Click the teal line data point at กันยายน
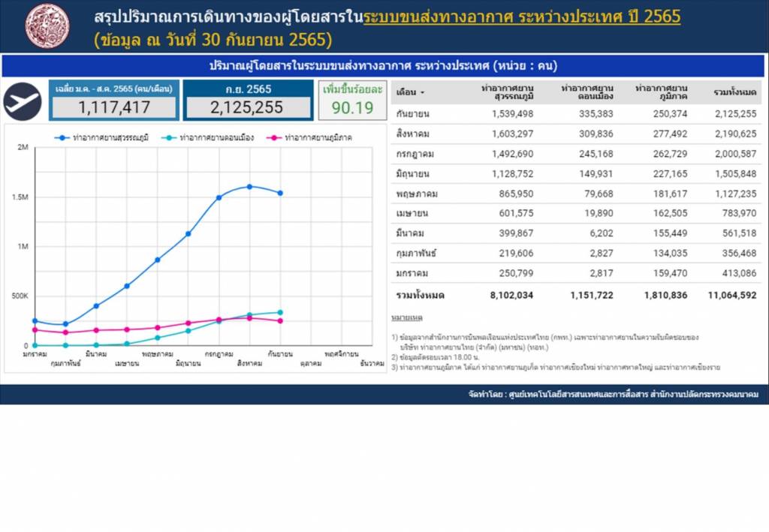 (280, 312)
